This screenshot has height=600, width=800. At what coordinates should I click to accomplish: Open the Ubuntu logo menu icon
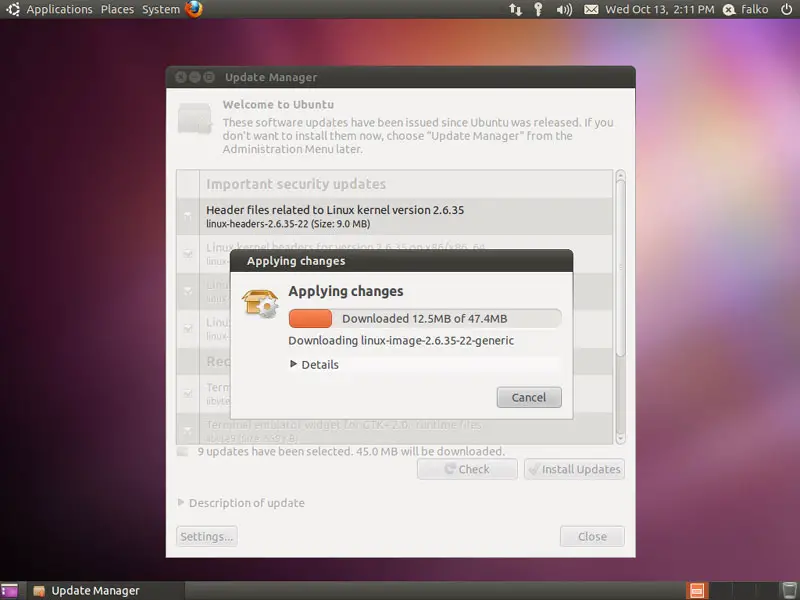(13, 9)
